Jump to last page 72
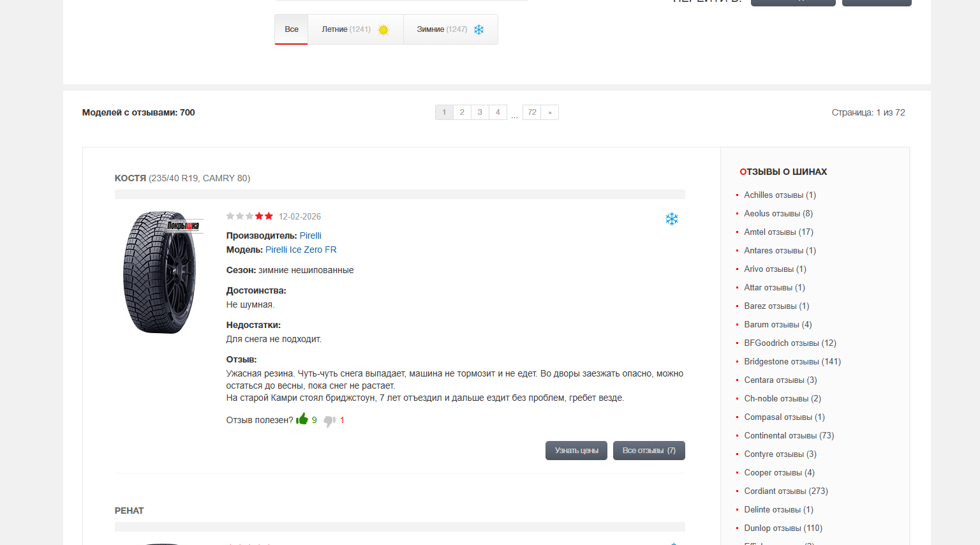The width and height of the screenshot is (980, 545). point(532,112)
